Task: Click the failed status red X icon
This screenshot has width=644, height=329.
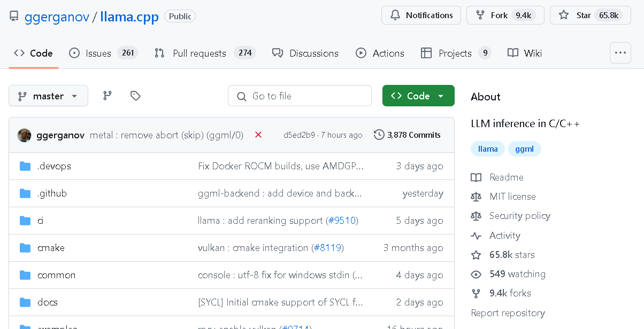Action: point(258,135)
